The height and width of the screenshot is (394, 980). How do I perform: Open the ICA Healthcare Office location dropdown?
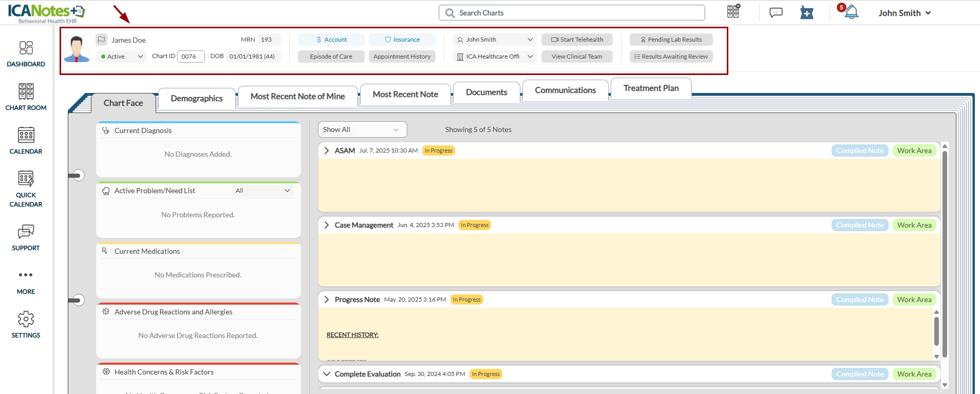pyautogui.click(x=495, y=57)
